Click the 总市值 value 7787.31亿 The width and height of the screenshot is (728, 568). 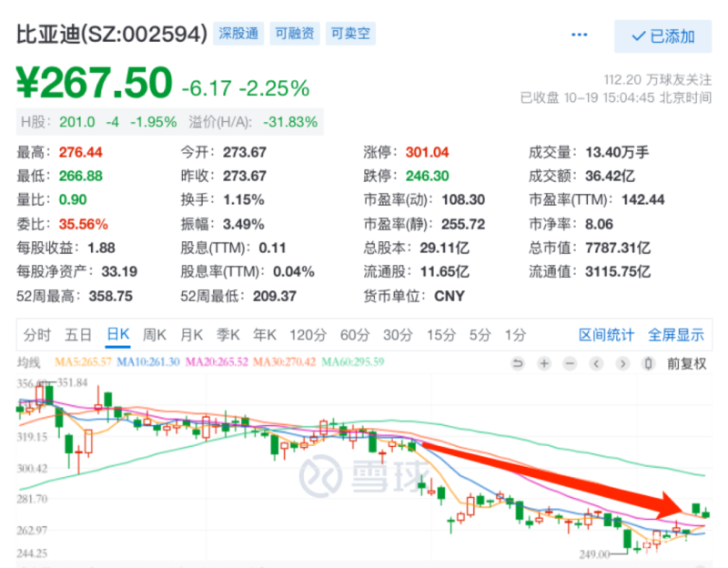(618, 248)
